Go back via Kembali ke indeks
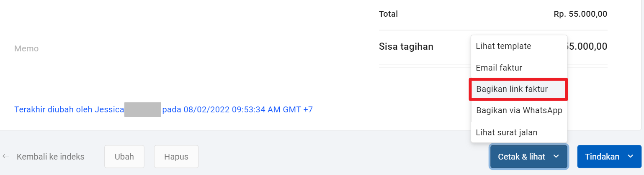644x175 pixels. 50,157
